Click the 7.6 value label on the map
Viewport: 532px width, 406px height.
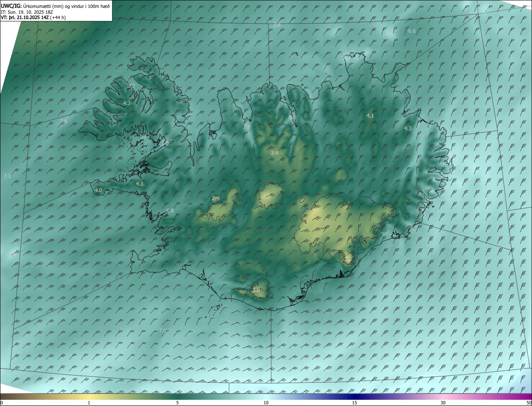(x=64, y=121)
